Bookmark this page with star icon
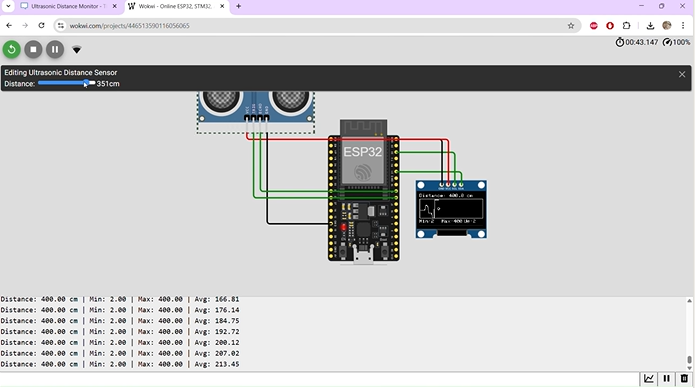This screenshot has height=388, width=695. (571, 26)
